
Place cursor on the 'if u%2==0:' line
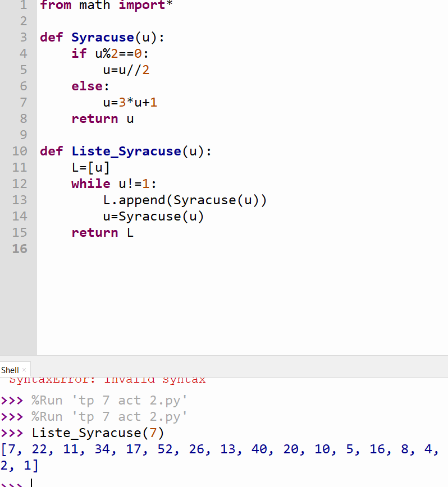tap(110, 54)
